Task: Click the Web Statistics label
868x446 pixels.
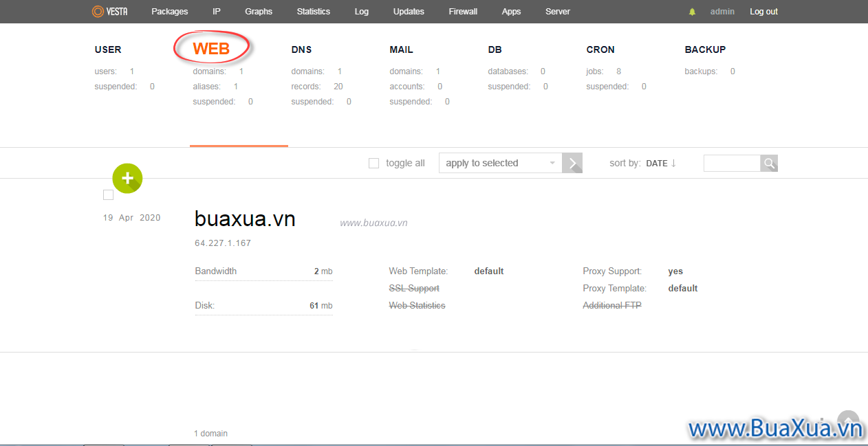Action: 417,305
